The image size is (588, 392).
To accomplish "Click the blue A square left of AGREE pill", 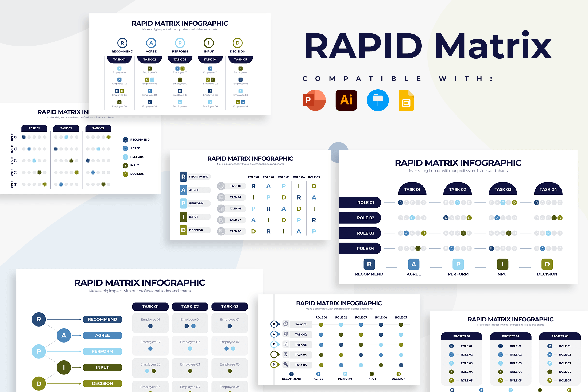I will (x=183, y=190).
